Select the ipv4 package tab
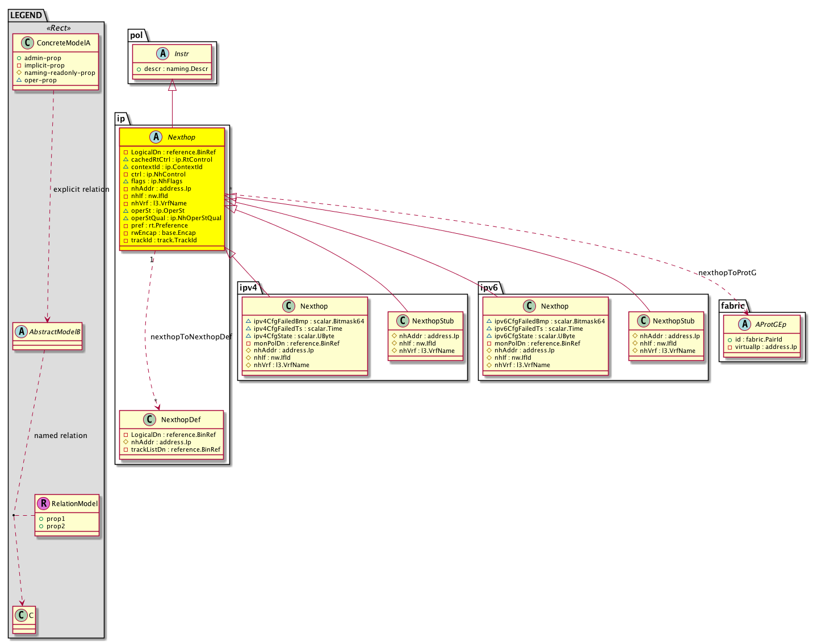817x644 pixels. coord(248,288)
